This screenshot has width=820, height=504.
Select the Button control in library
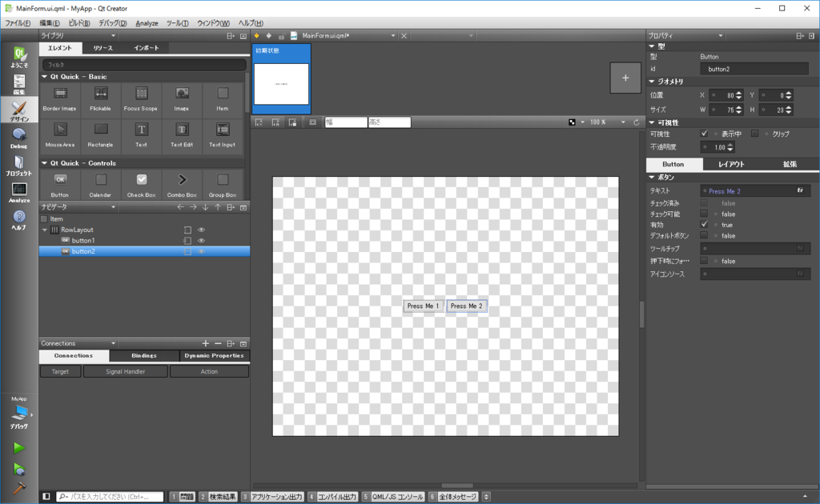pyautogui.click(x=59, y=185)
